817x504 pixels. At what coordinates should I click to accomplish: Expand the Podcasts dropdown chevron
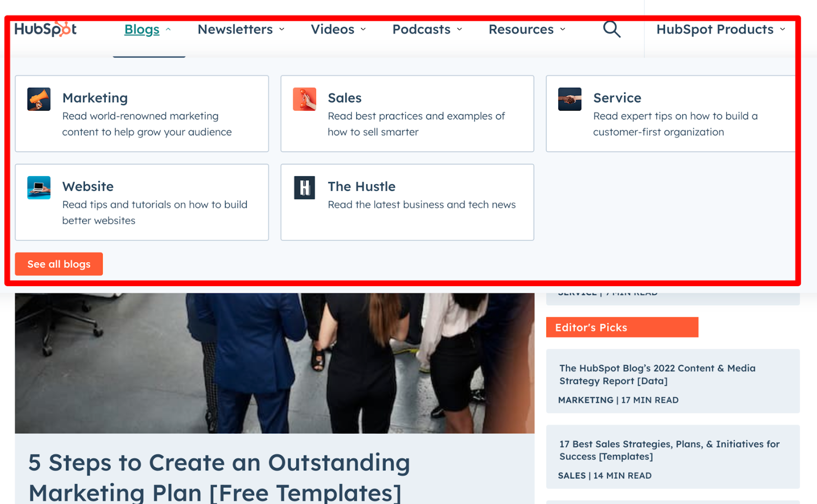pos(460,30)
